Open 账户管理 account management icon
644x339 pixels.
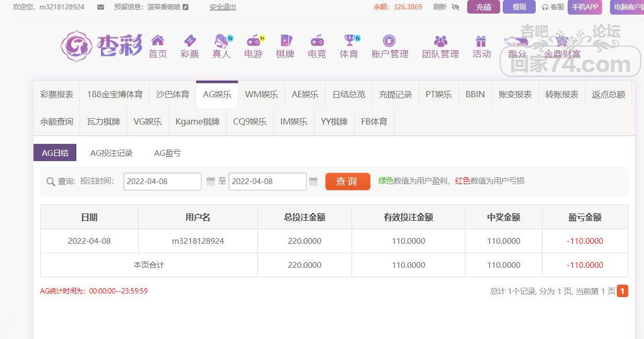point(389,41)
